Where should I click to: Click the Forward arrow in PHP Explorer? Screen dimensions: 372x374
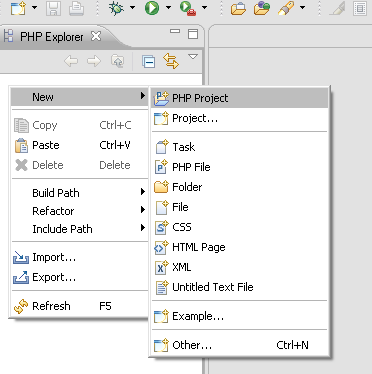pos(94,61)
